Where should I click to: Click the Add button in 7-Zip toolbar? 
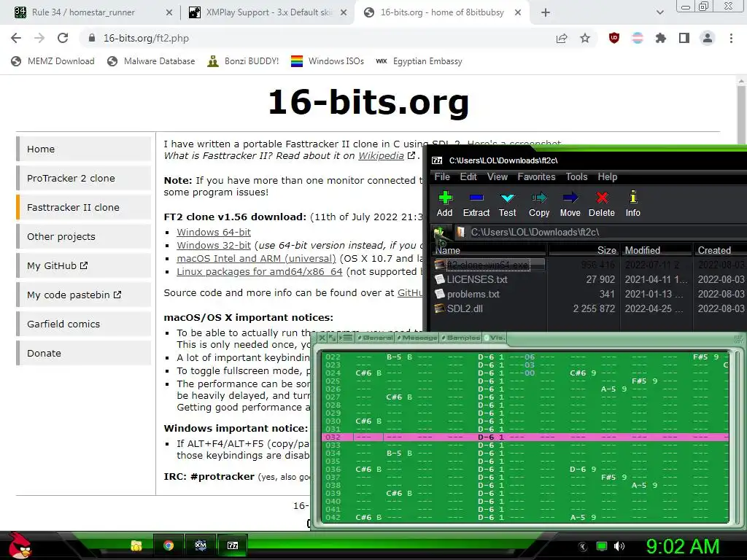pyautogui.click(x=444, y=204)
